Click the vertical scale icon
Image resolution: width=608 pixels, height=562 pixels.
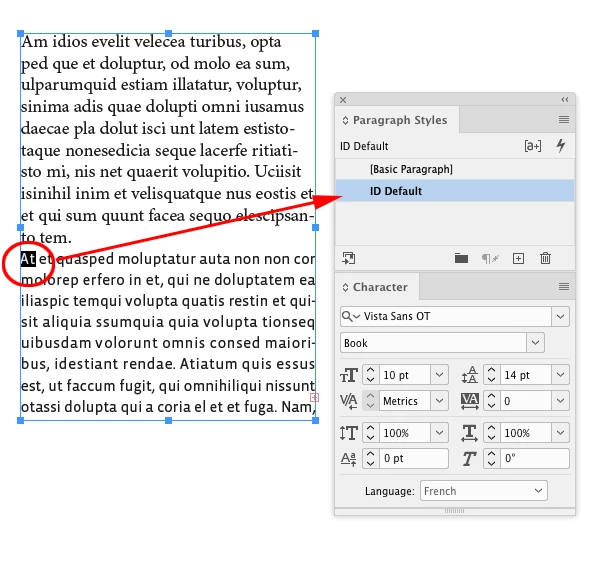pos(349,433)
